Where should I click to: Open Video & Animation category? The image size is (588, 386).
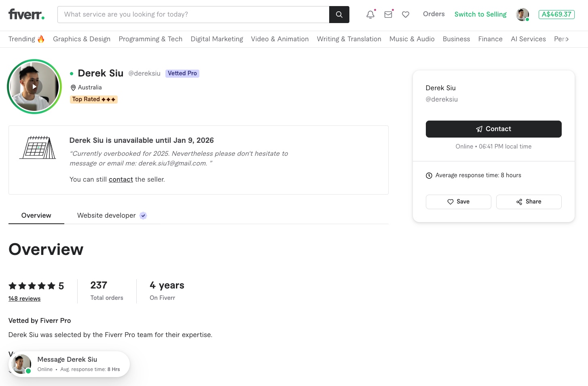point(280,39)
